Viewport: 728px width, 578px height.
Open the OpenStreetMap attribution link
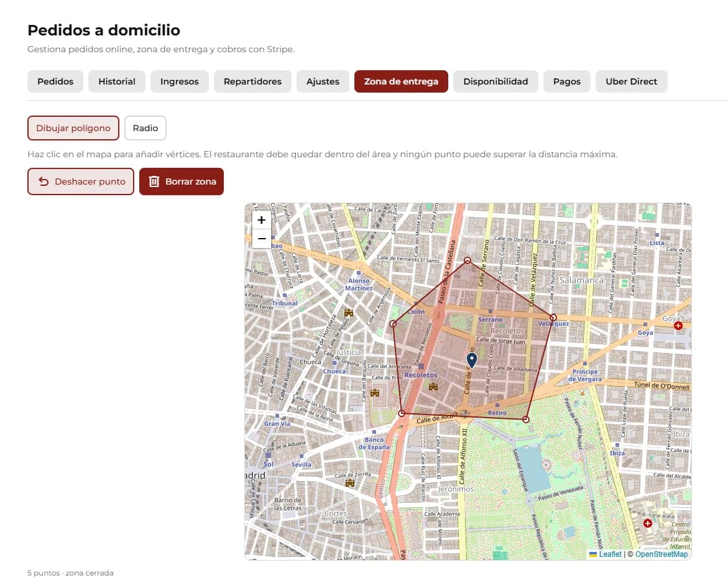coord(661,554)
